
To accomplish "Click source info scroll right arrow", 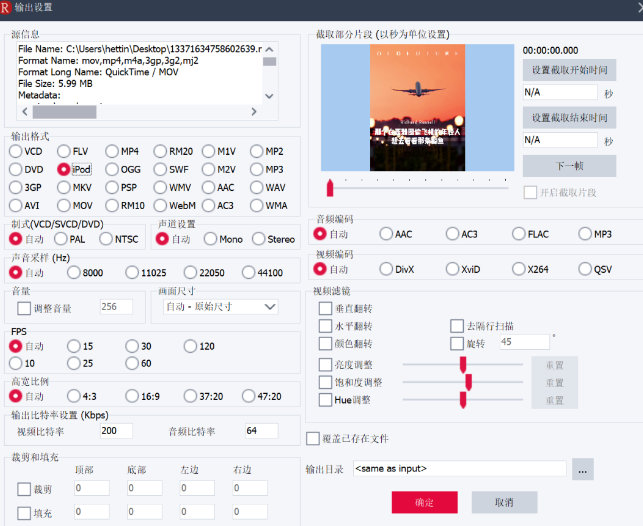I will click(x=254, y=112).
